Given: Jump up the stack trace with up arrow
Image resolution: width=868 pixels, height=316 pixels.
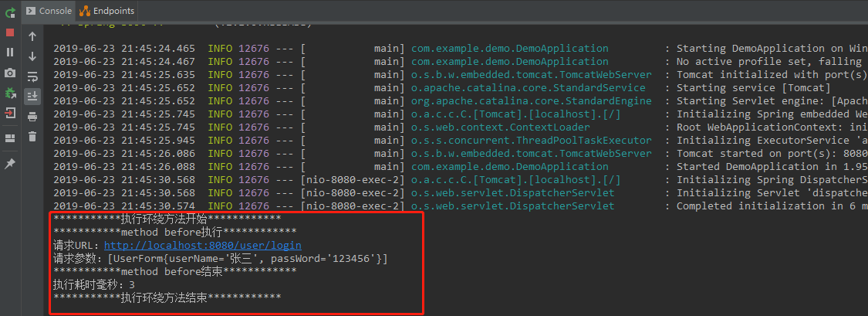Looking at the screenshot, I should coord(32,36).
